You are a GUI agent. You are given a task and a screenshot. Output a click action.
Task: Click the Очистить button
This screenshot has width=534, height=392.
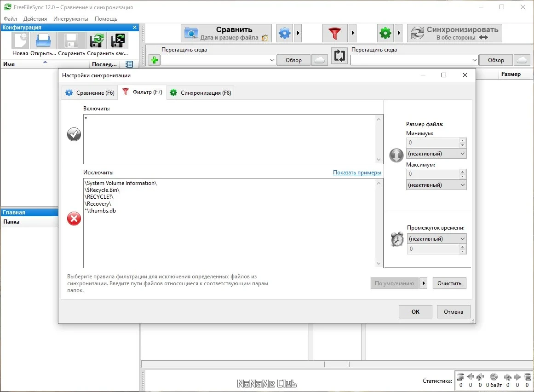coord(449,283)
